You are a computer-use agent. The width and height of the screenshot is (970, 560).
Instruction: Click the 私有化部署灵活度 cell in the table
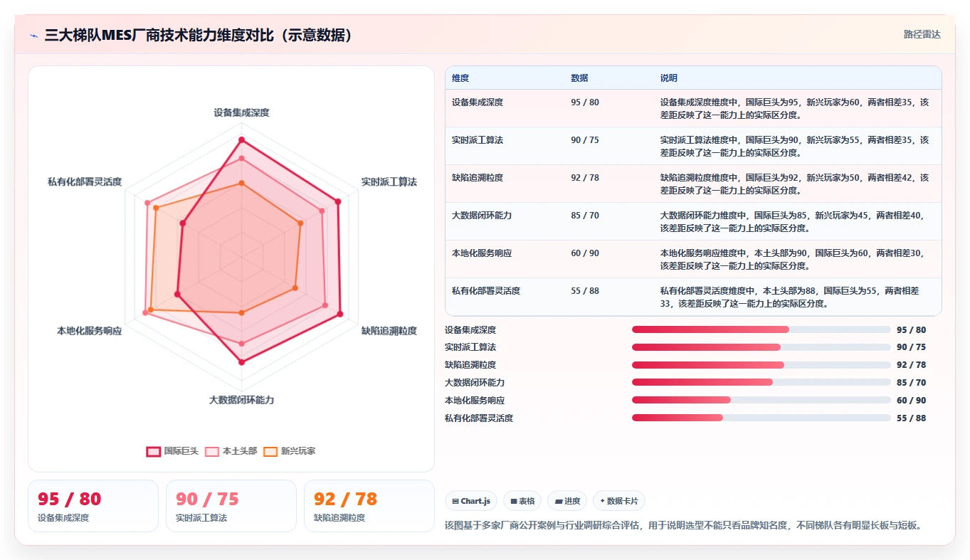point(486,291)
